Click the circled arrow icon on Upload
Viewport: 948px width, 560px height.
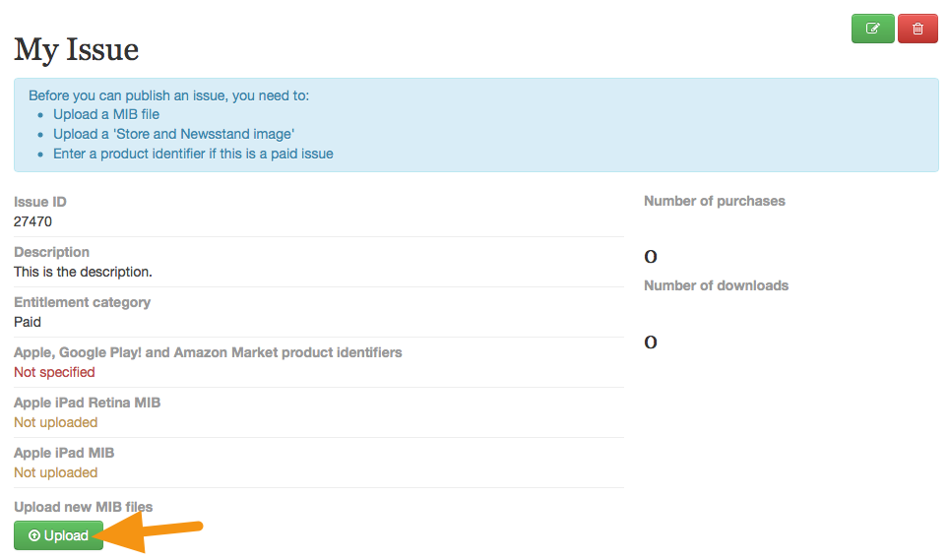[x=34, y=535]
